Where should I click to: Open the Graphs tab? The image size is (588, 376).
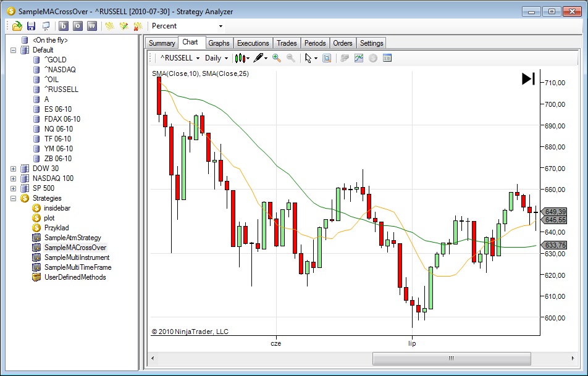point(219,43)
